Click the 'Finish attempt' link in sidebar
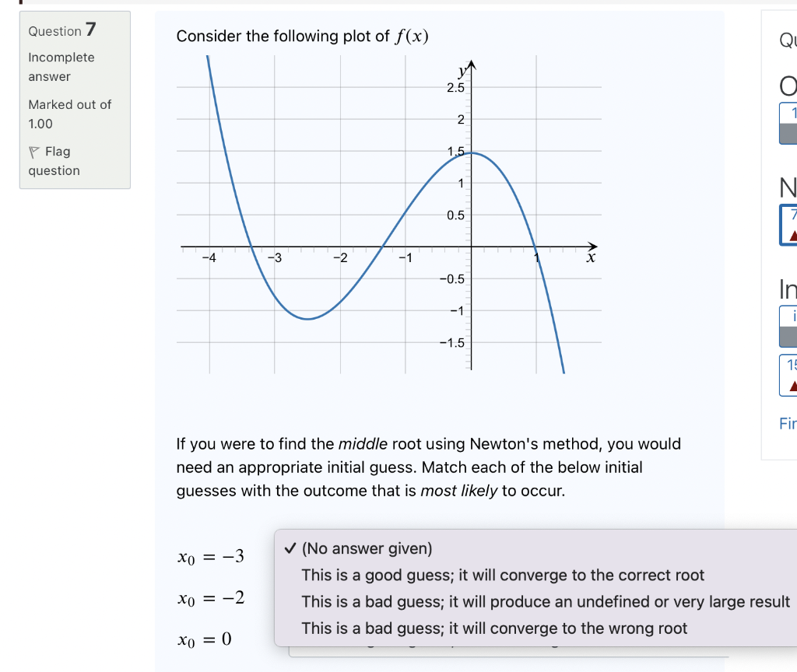This screenshot has width=797, height=672. 788,424
